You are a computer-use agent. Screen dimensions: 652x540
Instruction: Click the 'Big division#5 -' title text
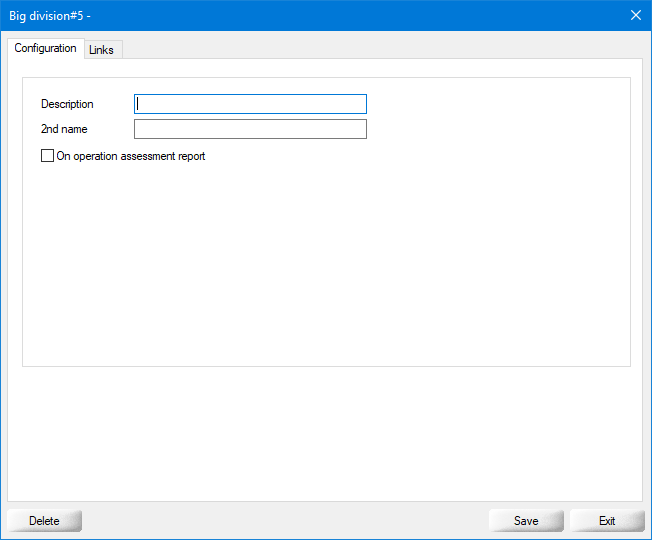click(50, 16)
